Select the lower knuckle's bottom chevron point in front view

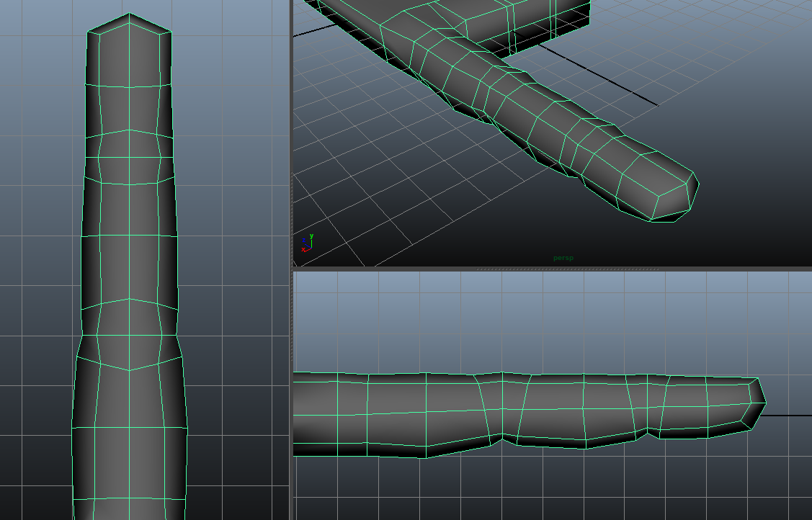(x=130, y=370)
